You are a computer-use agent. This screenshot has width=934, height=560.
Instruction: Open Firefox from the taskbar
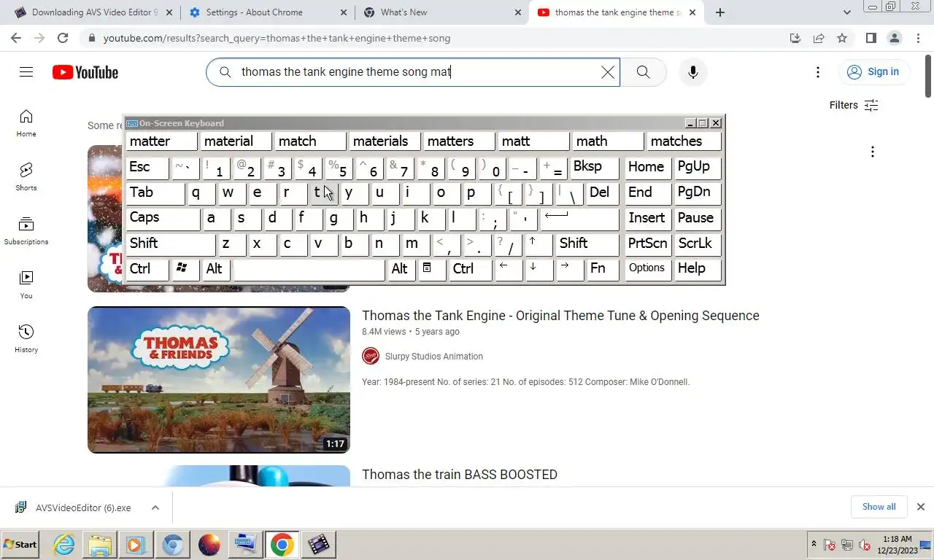click(x=209, y=545)
